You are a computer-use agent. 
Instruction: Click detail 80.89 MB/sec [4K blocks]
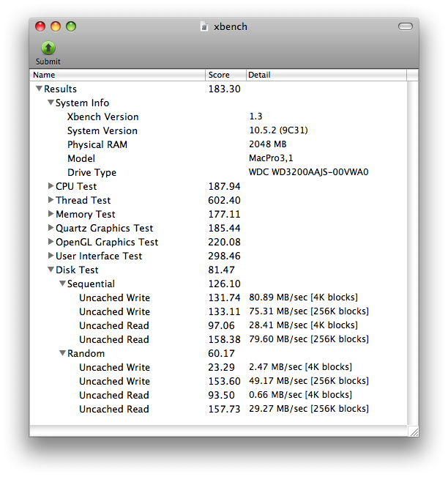[x=303, y=297]
